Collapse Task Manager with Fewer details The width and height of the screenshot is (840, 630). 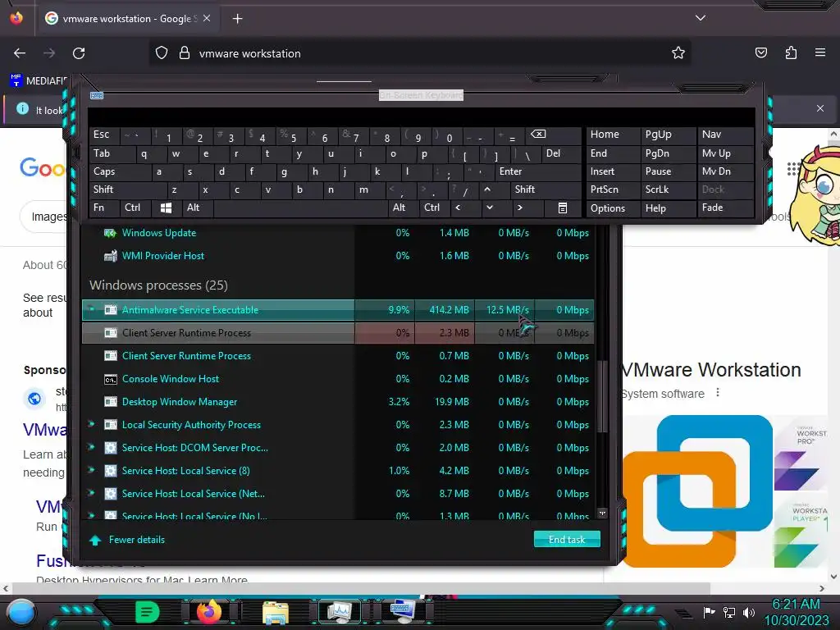point(127,540)
